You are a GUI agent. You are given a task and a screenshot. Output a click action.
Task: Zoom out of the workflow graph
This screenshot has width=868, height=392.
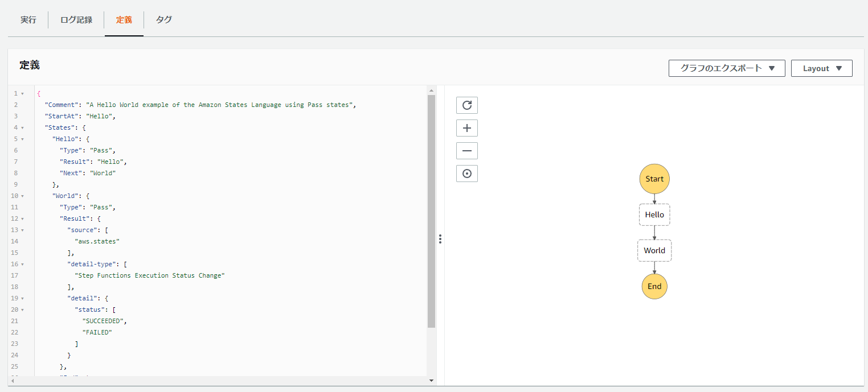pos(466,150)
